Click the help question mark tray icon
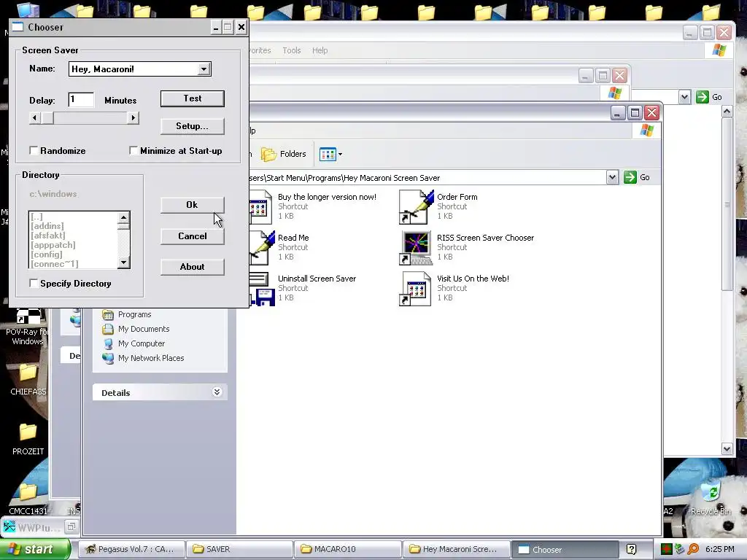This screenshot has width=747, height=560. [x=631, y=549]
